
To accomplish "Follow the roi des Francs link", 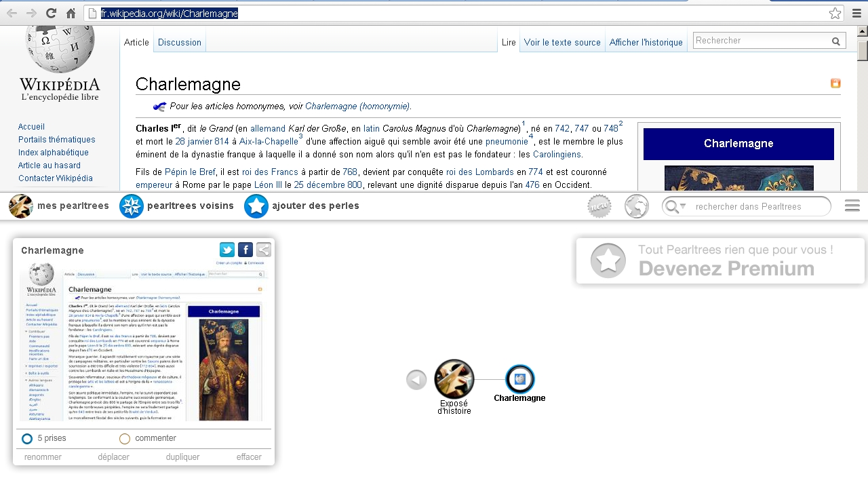I will tap(271, 172).
